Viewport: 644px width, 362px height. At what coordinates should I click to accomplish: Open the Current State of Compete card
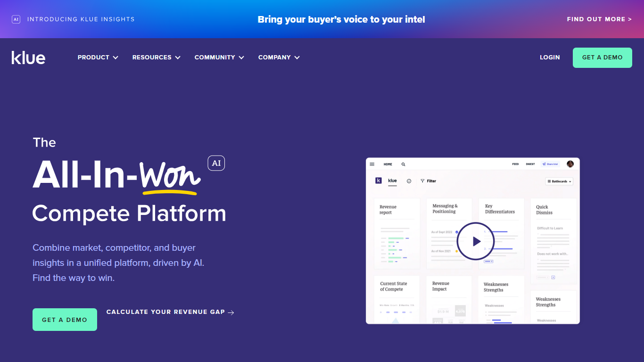click(396, 300)
